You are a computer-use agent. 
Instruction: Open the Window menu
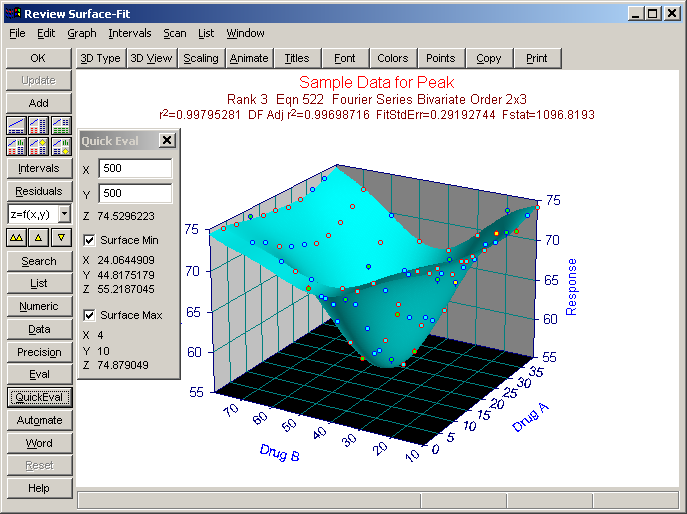245,33
